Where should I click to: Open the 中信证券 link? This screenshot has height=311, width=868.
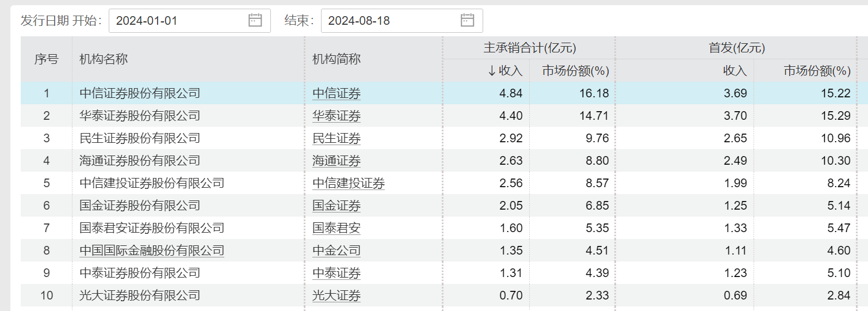(337, 93)
